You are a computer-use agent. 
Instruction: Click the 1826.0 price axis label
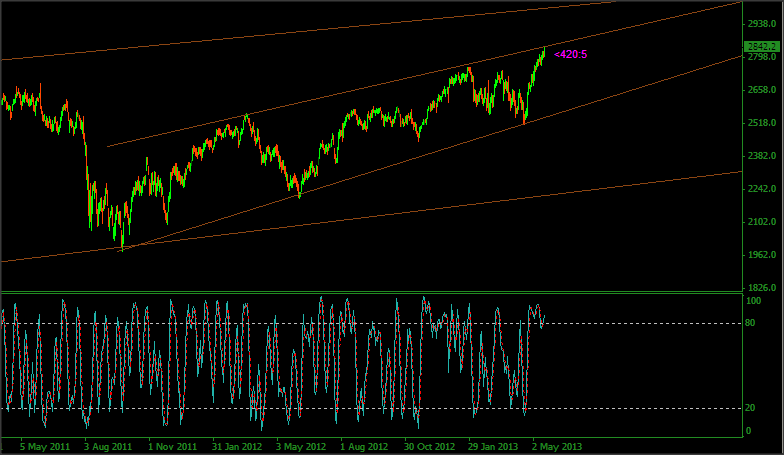pos(762,287)
